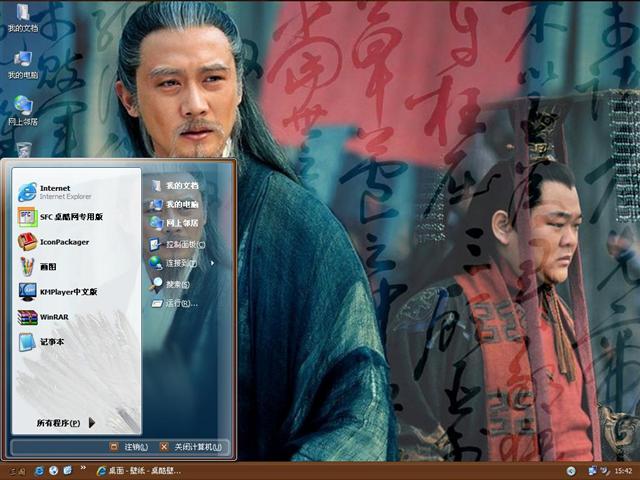Open WinRAR from start menu
Viewport: 640px width, 480px height.
(43, 317)
